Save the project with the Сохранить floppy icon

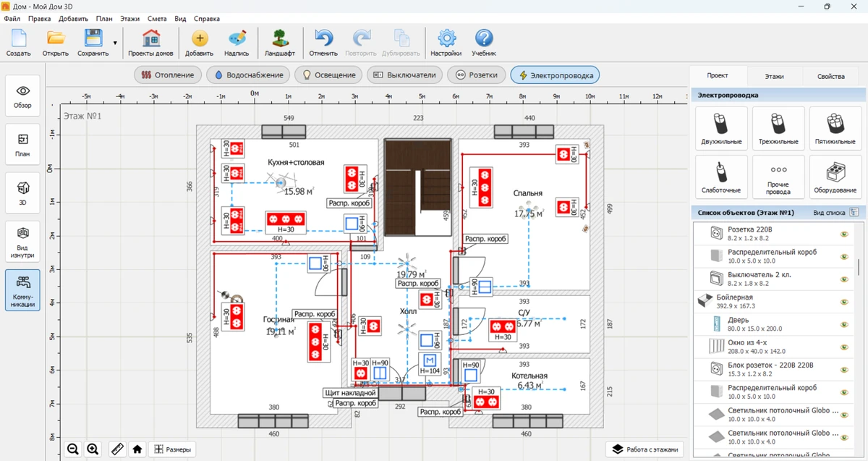pos(93,43)
